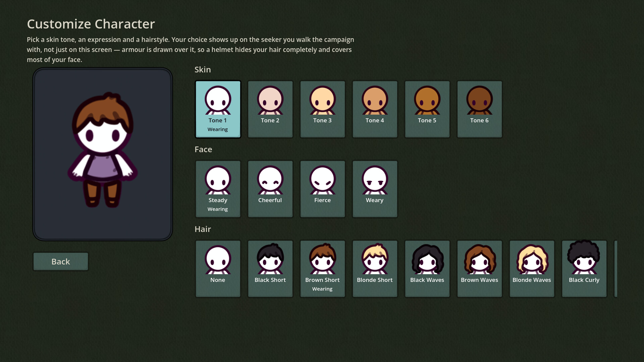Pick the Tone 3 skin card
644x362 pixels.
pyautogui.click(x=322, y=109)
